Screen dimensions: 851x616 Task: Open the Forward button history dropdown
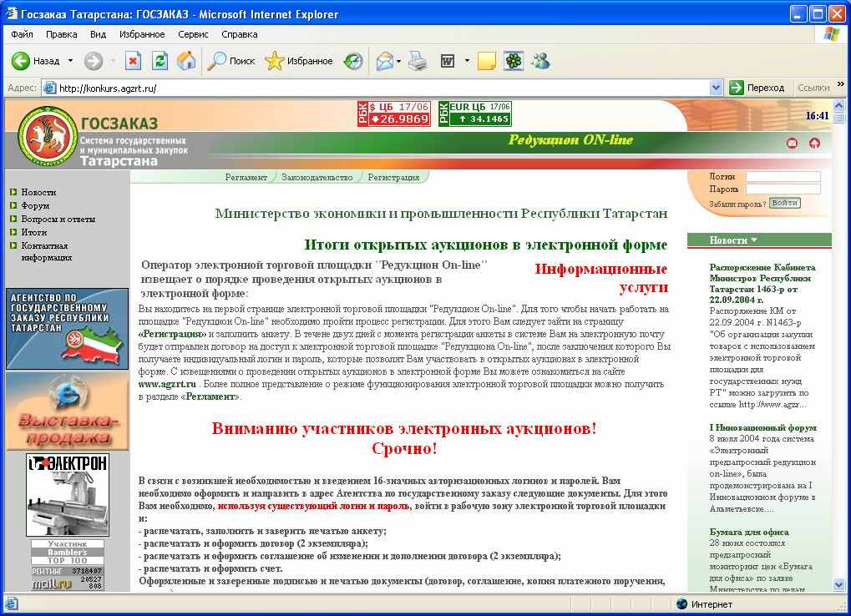coord(113,61)
